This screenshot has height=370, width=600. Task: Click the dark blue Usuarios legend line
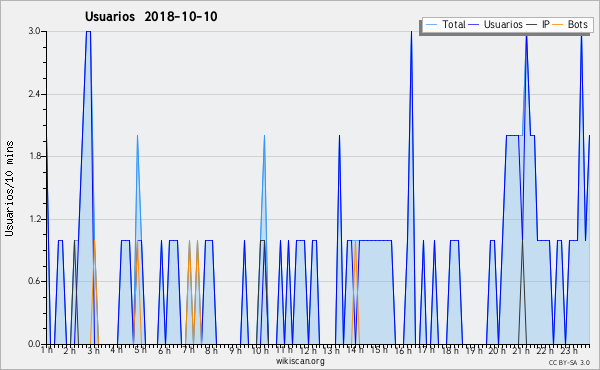click(474, 25)
